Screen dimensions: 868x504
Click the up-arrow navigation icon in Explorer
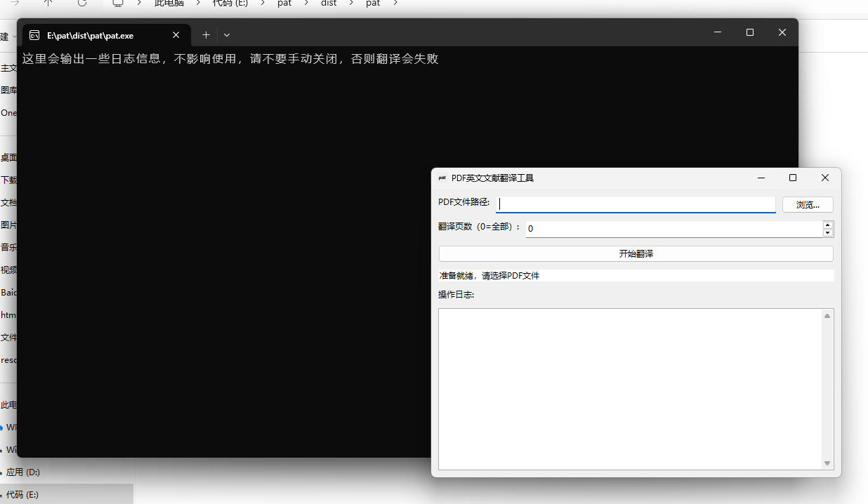[x=48, y=4]
